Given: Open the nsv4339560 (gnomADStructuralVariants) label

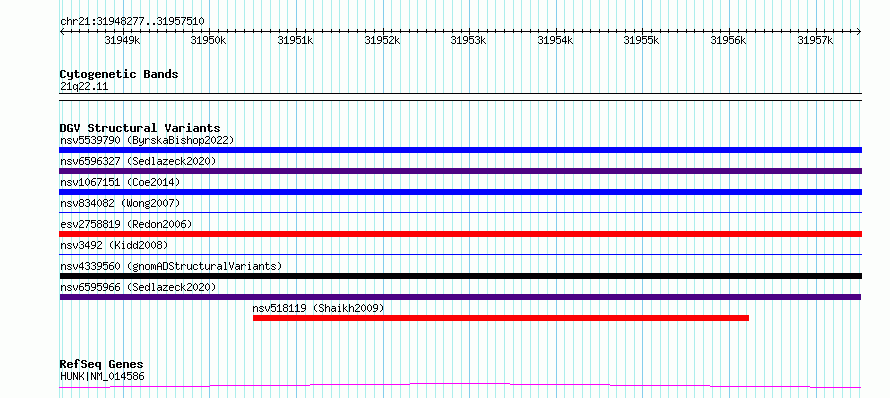Looking at the screenshot, I should click(171, 266).
